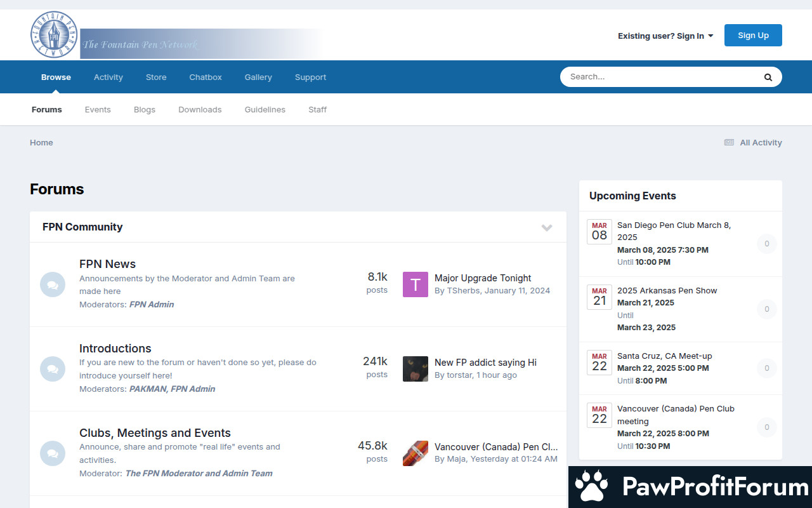Click the Home breadcrumb link
Screen dimensions: 812x508
(x=41, y=143)
